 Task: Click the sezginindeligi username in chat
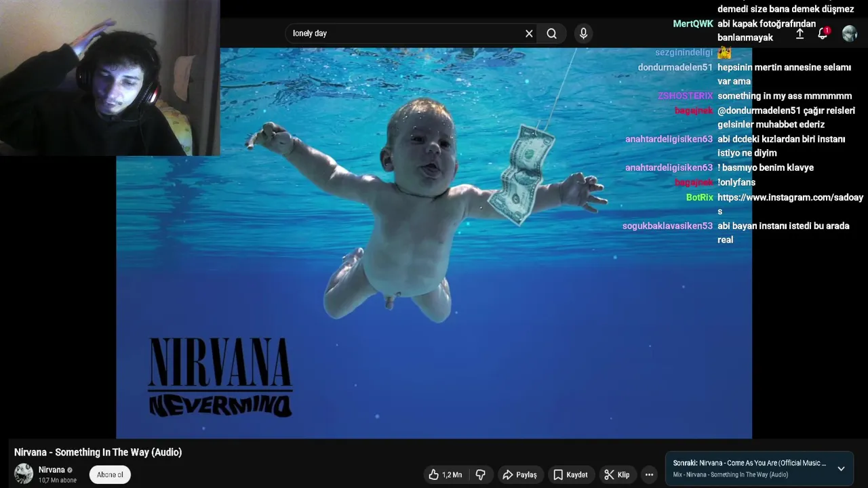(x=684, y=52)
